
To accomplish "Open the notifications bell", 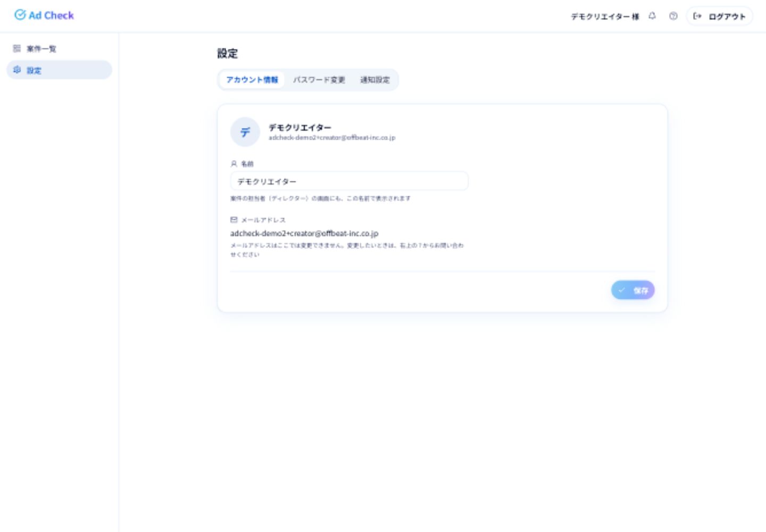I will point(652,16).
